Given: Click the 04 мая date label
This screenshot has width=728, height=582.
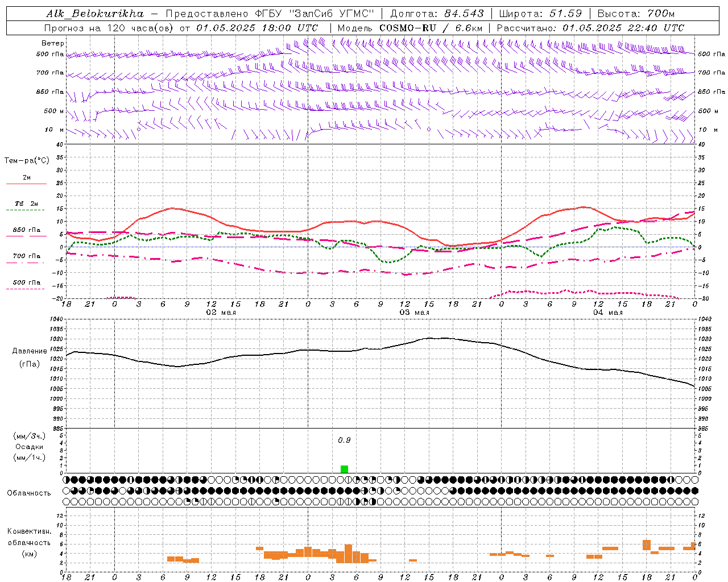Looking at the screenshot, I should [607, 313].
